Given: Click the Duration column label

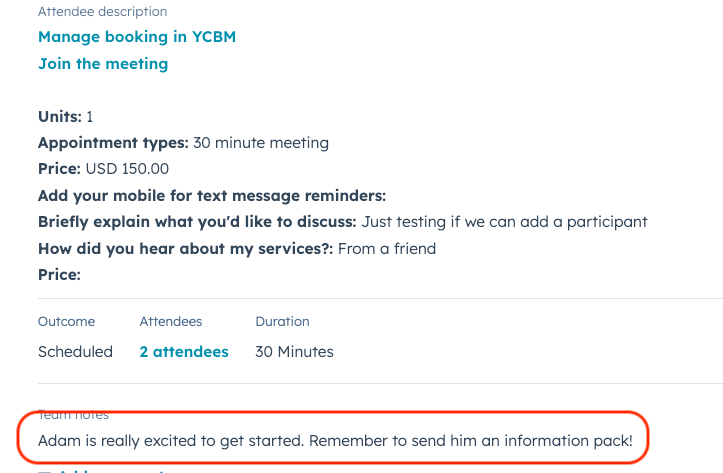Looking at the screenshot, I should pyautogui.click(x=282, y=321).
